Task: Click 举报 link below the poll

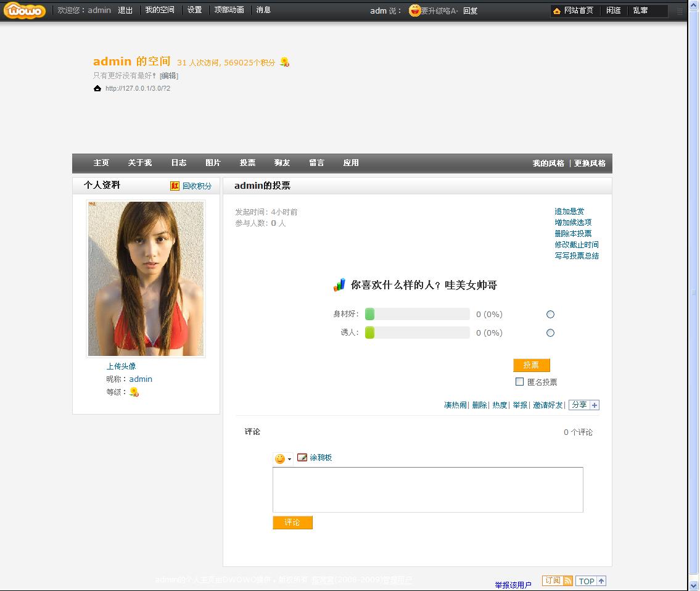Action: click(520, 405)
